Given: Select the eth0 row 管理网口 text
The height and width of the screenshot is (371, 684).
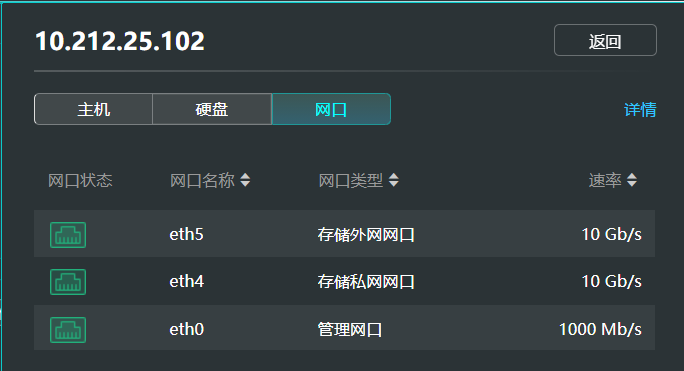Looking at the screenshot, I should click(x=350, y=330).
